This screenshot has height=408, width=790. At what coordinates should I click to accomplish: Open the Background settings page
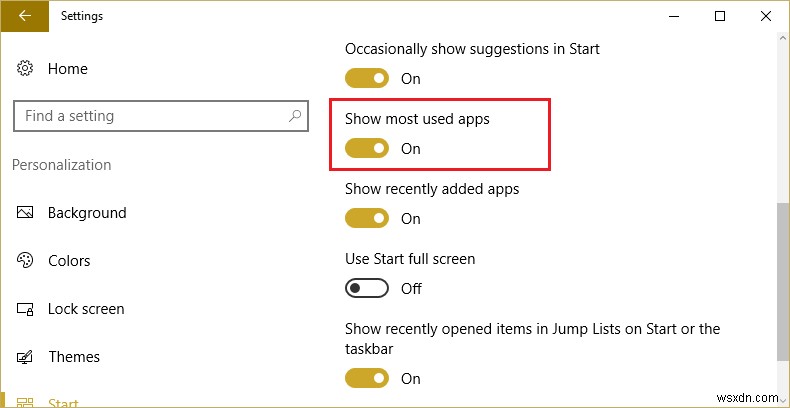(87, 213)
